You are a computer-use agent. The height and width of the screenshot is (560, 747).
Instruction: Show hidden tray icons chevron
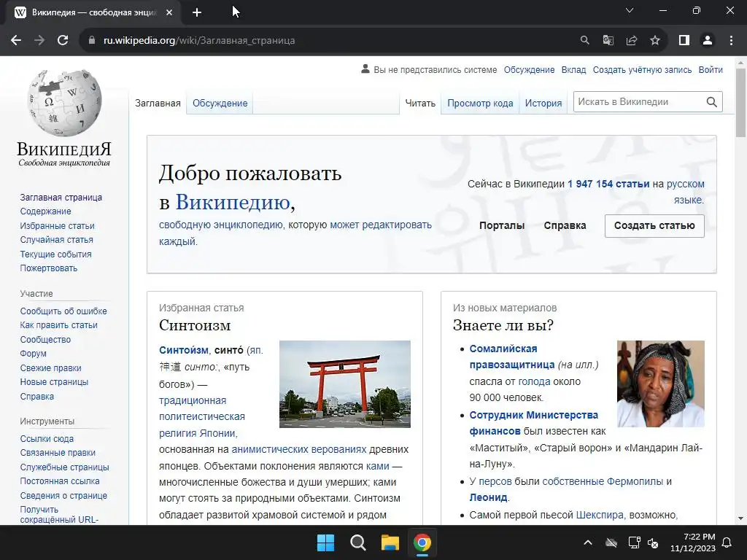(588, 542)
